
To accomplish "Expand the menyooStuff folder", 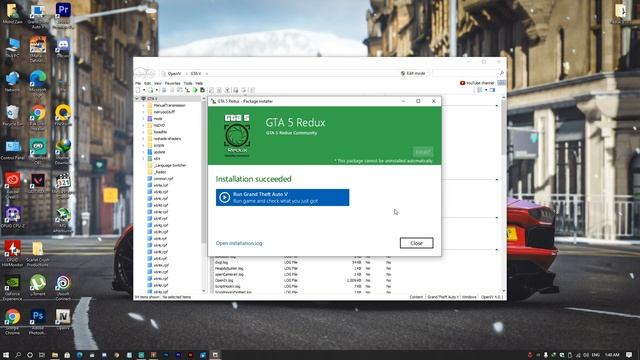I will pyautogui.click(x=144, y=112).
